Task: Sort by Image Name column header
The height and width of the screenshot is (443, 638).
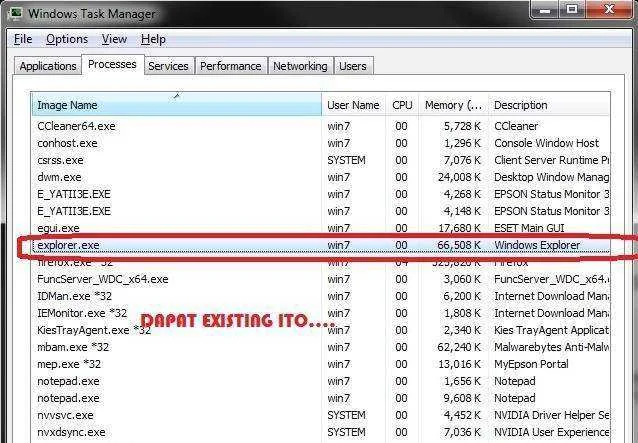Action: click(176, 105)
